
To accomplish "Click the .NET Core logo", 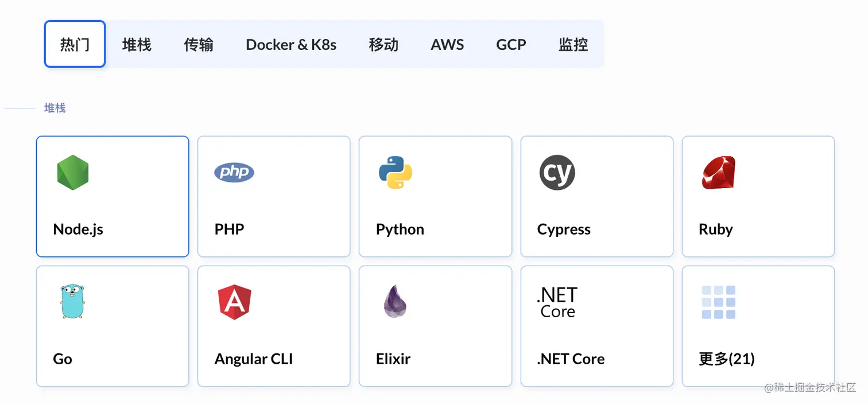I will click(557, 302).
